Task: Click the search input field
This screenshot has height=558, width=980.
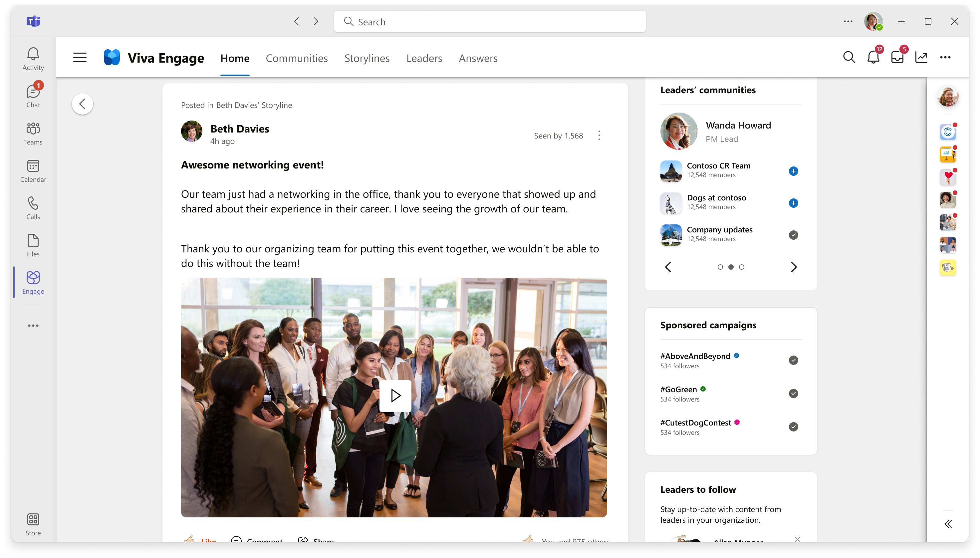Action: coord(489,22)
